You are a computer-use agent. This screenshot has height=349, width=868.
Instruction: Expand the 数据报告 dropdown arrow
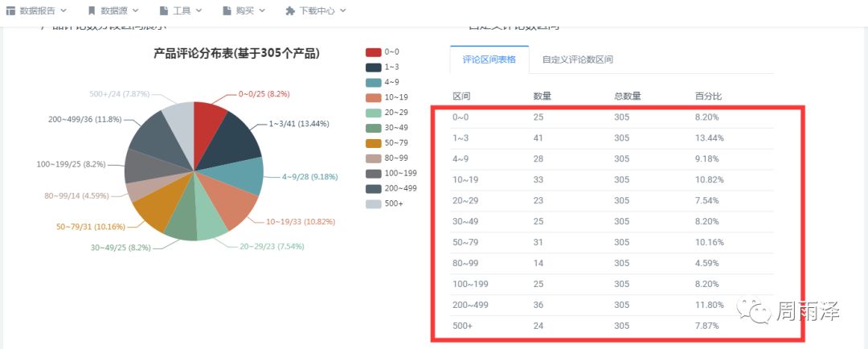click(63, 11)
